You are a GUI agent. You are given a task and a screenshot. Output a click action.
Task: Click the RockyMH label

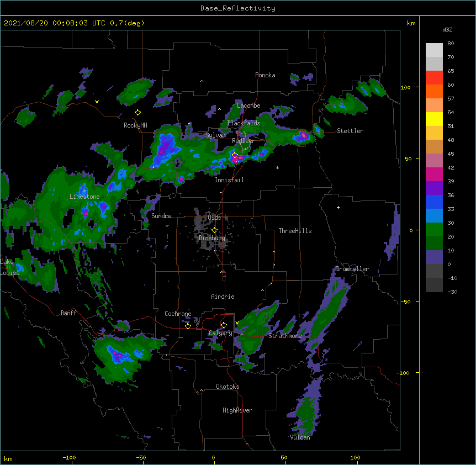coord(135,125)
